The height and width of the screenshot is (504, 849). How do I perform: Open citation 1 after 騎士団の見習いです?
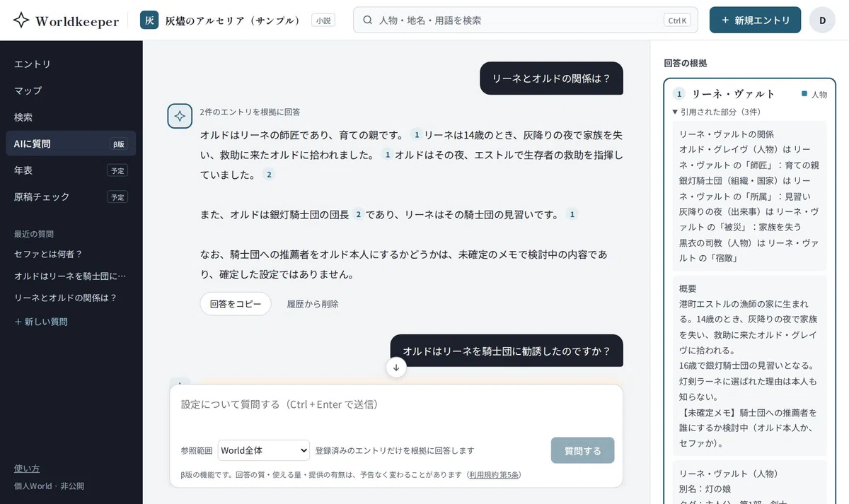pyautogui.click(x=572, y=213)
